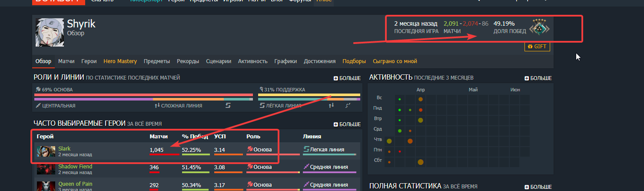
Task: Click the Slark hero portrait icon
Action: (x=46, y=151)
